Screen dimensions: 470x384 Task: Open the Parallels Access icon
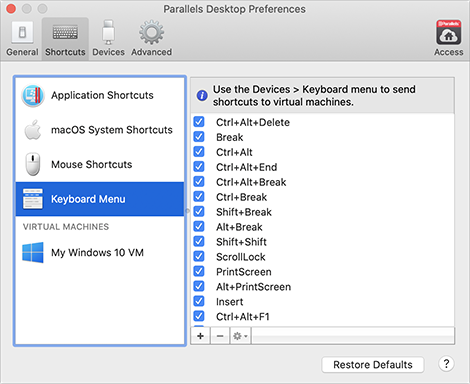tap(449, 32)
